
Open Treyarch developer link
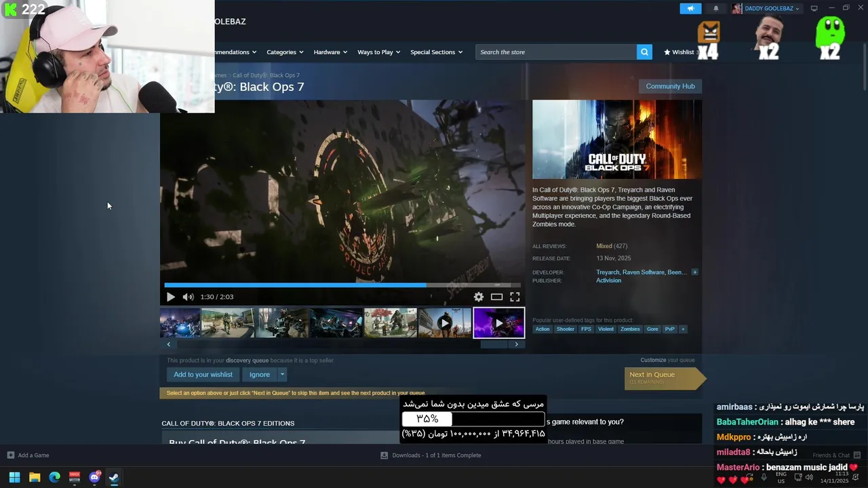[608, 272]
